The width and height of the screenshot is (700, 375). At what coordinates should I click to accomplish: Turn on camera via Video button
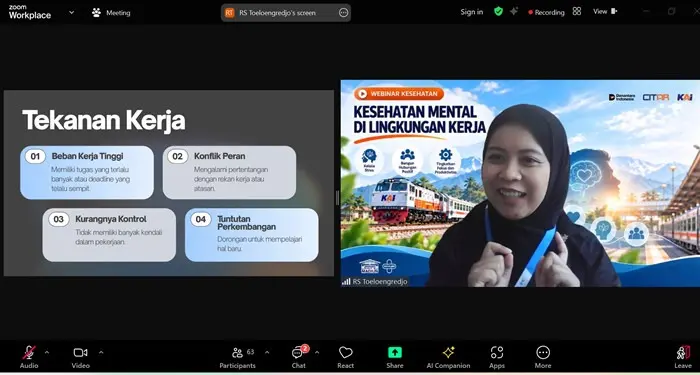click(x=80, y=358)
